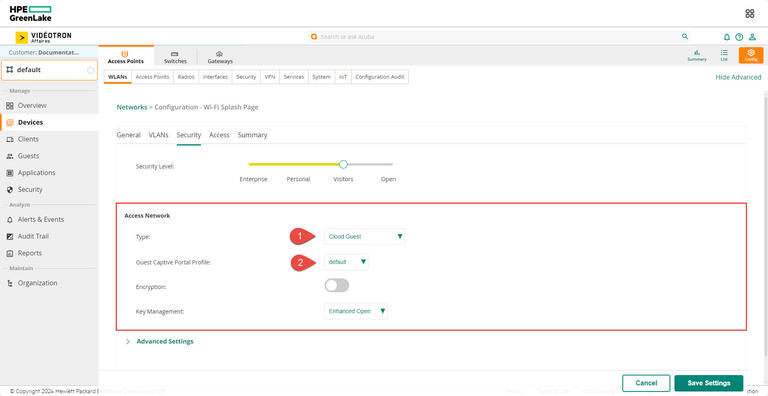Select the Services tab
The width and height of the screenshot is (768, 396).
coord(294,77)
